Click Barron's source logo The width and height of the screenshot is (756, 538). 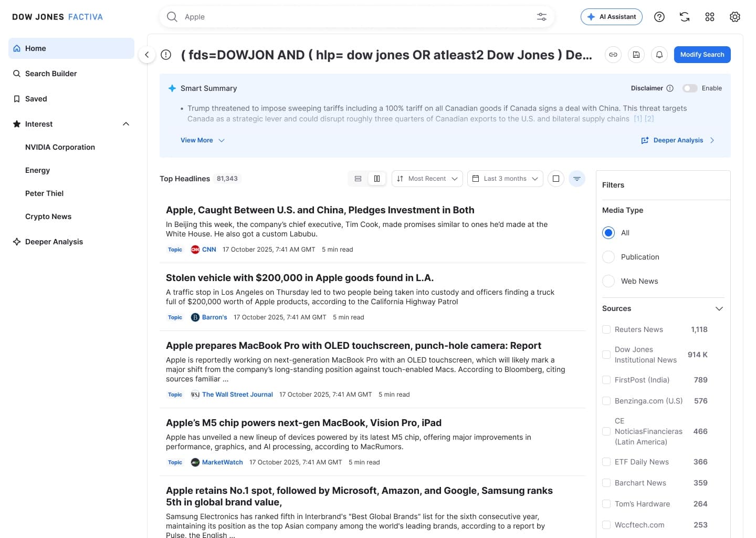coord(195,317)
